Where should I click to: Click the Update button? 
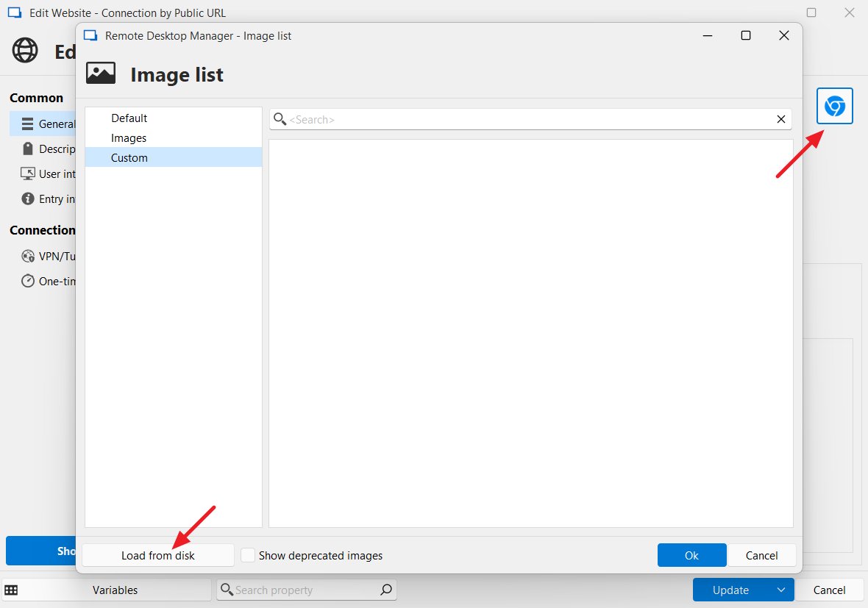pyautogui.click(x=730, y=590)
